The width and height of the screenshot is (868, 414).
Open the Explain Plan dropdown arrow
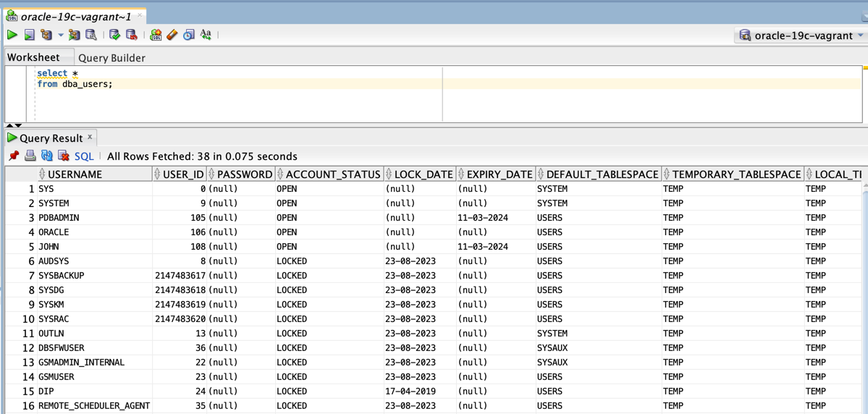click(x=60, y=35)
